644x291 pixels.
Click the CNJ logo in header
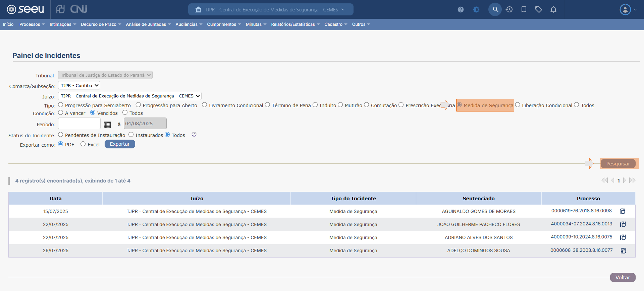[x=78, y=9]
